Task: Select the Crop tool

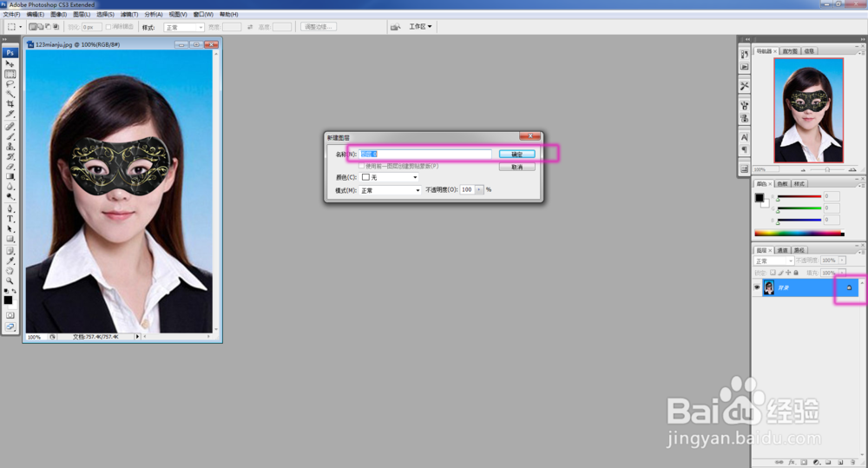Action: (10, 103)
